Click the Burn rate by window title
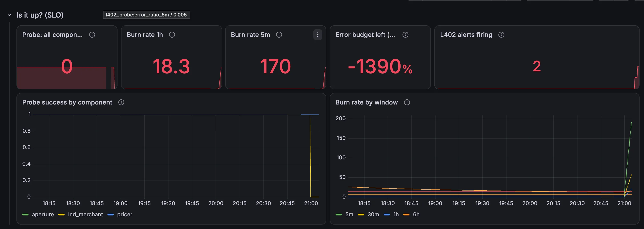 pyautogui.click(x=367, y=102)
